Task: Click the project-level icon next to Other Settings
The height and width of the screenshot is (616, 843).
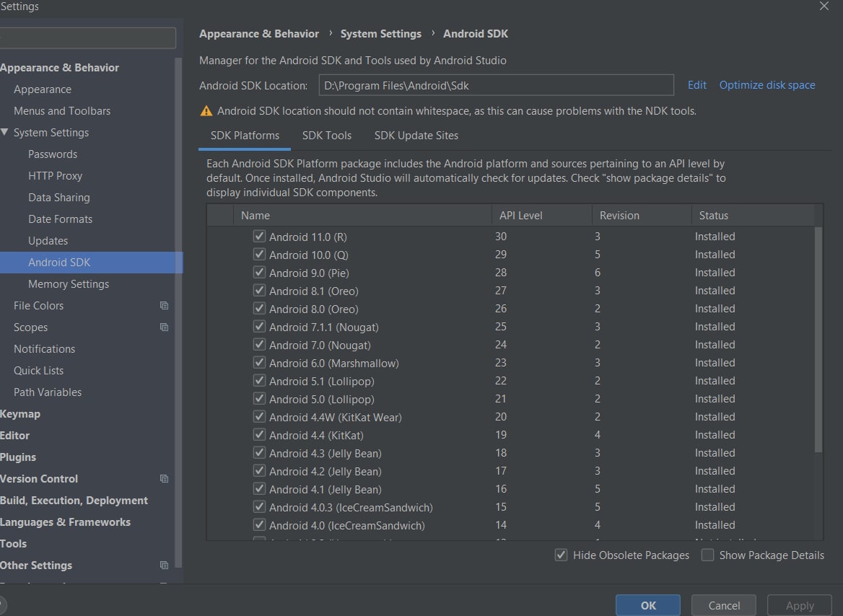Action: pos(164,566)
